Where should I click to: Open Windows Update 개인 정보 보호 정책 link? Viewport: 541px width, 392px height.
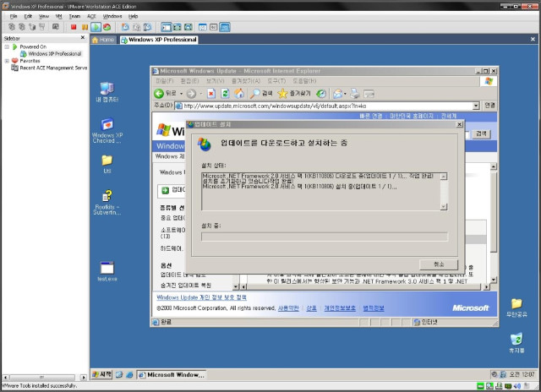point(201,297)
